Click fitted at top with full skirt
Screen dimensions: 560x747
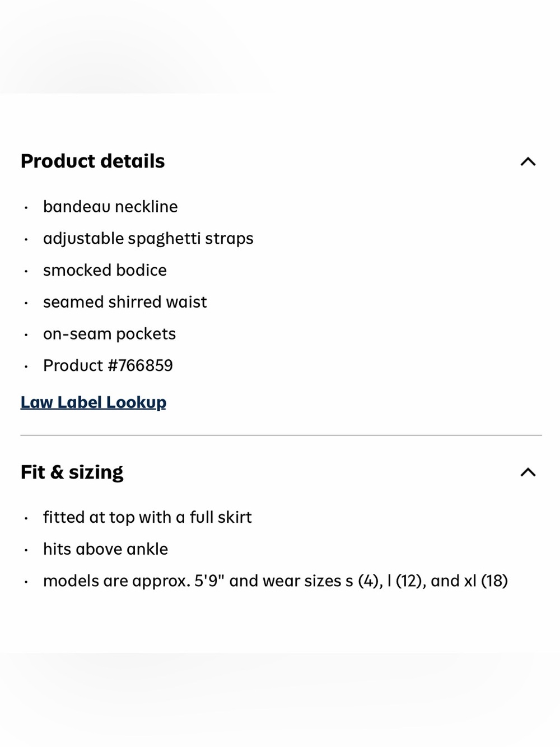[147, 517]
